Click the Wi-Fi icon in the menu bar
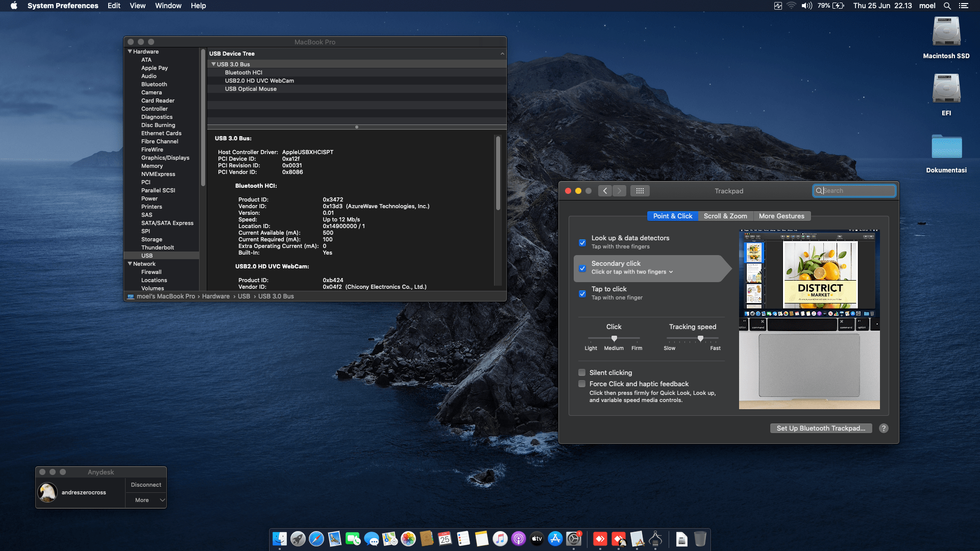Image resolution: width=980 pixels, height=551 pixels. (x=792, y=6)
